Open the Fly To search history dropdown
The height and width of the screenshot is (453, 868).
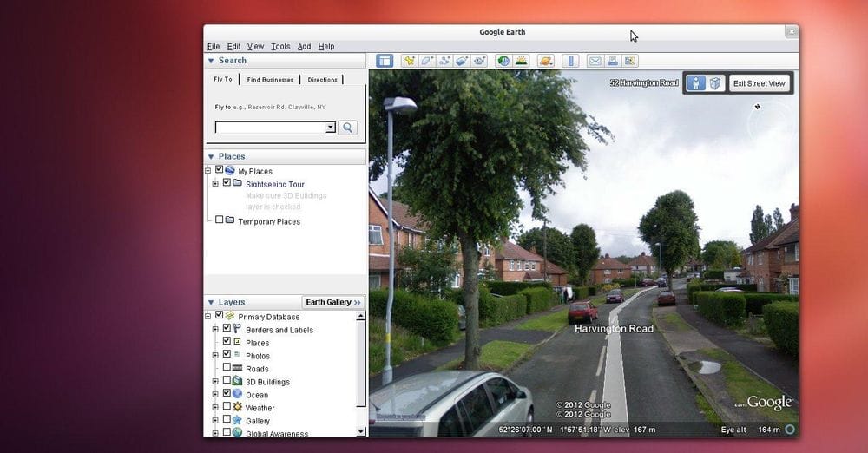(331, 128)
